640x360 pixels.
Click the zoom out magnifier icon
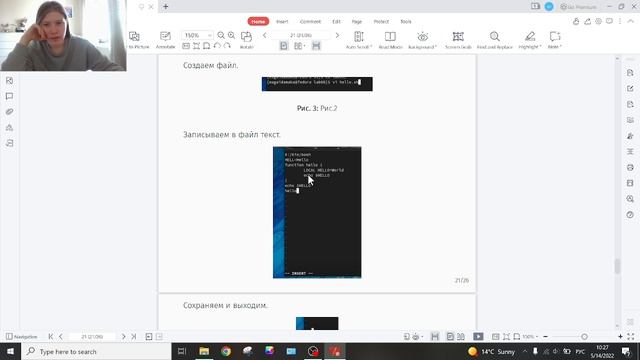(x=221, y=35)
